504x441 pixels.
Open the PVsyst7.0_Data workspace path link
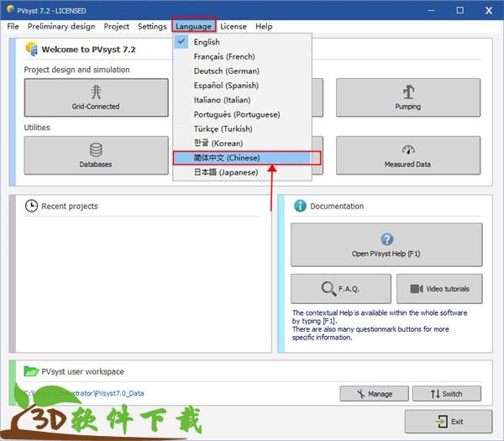(84, 393)
